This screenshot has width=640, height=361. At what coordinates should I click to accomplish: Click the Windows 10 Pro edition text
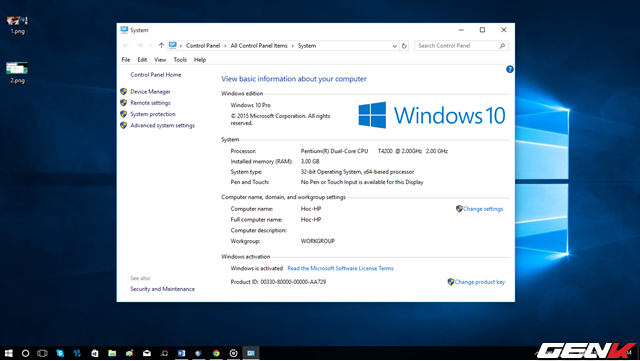pyautogui.click(x=251, y=105)
